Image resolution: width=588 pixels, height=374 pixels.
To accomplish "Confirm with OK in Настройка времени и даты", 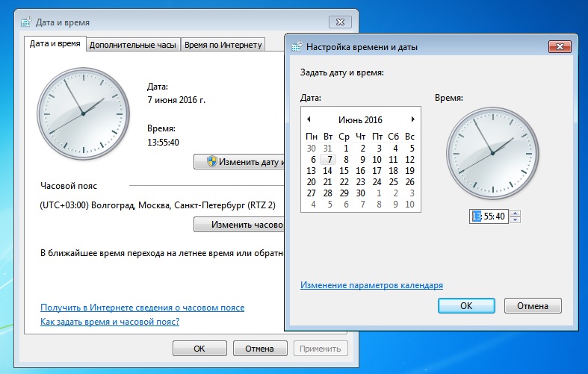I will tap(466, 306).
